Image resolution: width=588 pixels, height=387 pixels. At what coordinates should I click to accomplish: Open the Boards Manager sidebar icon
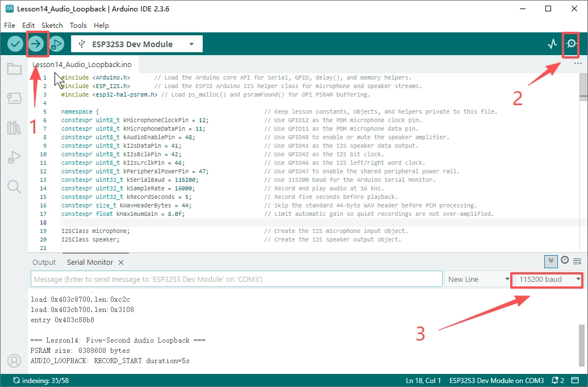tap(14, 98)
